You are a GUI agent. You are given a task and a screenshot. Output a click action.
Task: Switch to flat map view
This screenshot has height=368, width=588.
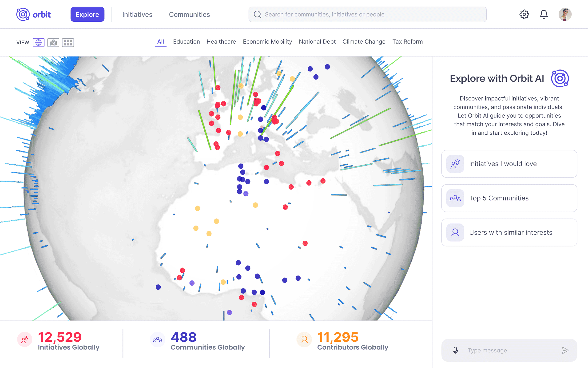[53, 43]
